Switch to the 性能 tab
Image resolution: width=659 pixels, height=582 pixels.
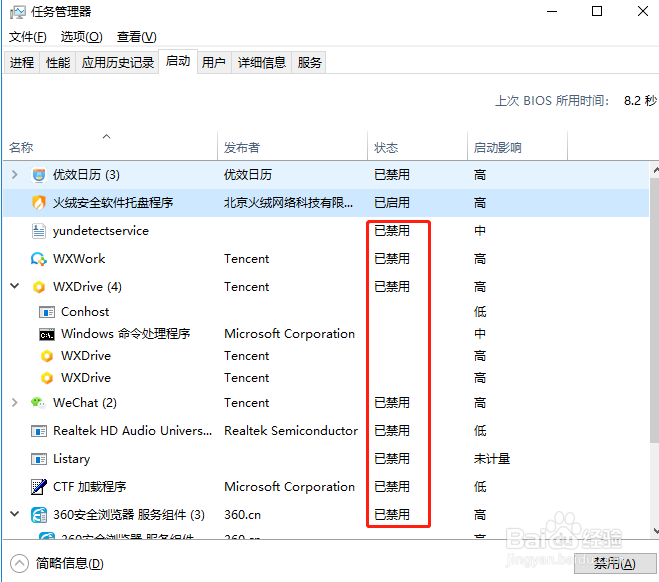tap(58, 63)
